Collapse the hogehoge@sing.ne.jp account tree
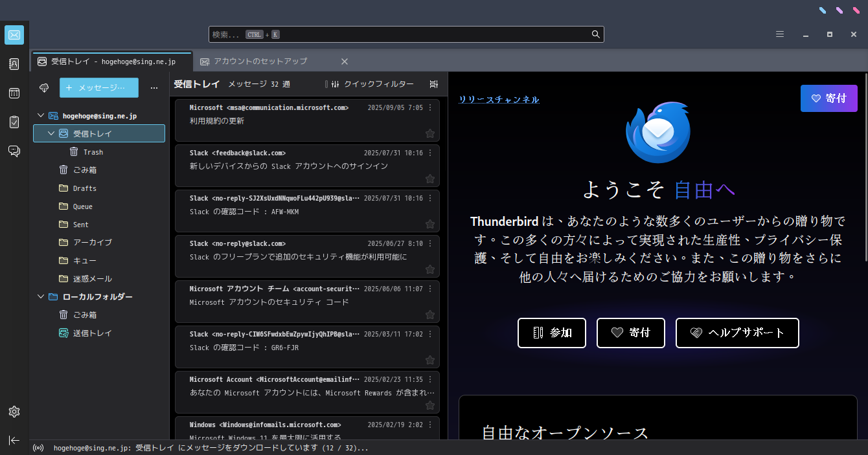The image size is (868, 455). coord(41,115)
